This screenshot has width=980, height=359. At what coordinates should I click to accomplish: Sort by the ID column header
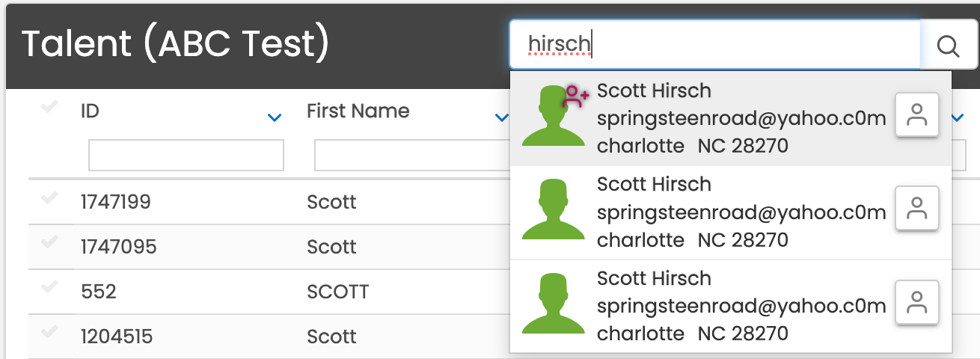(x=91, y=111)
